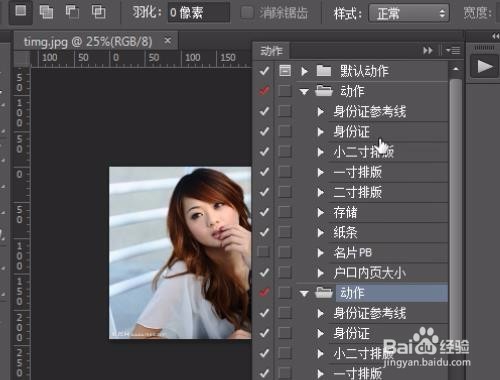Click the unhighlighted 动作 set name

(x=352, y=91)
